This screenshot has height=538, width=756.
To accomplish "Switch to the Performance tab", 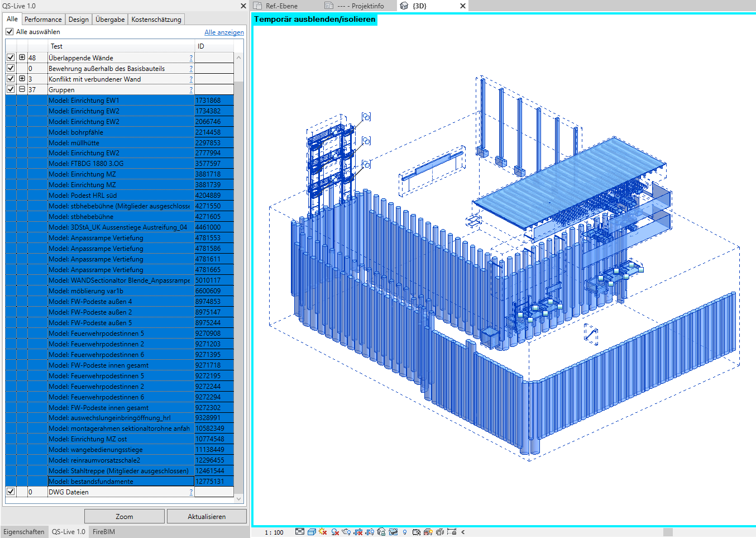I will (43, 20).
